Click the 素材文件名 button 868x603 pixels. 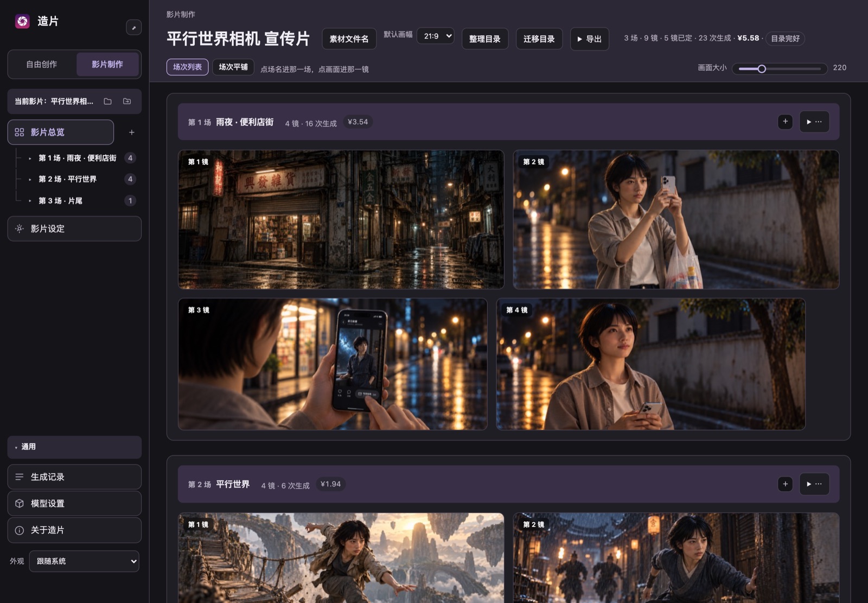click(349, 39)
